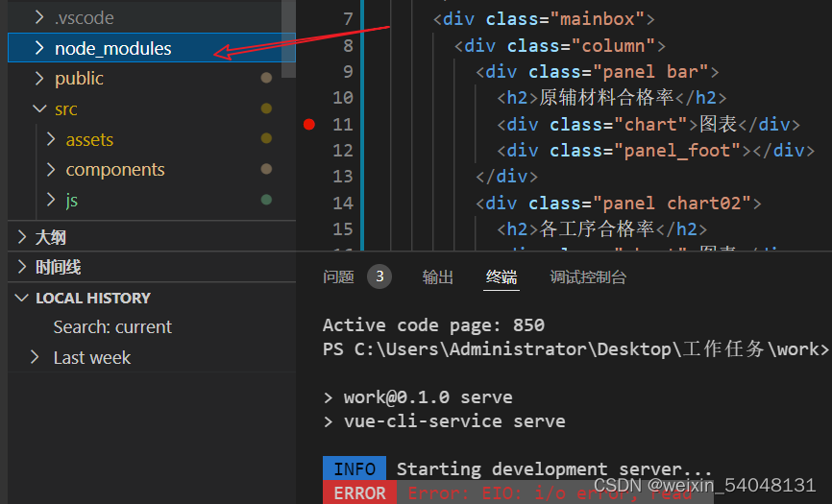This screenshot has height=504, width=832.
Task: Click the PS C:\Users\Administrator prompt line
Action: (575, 348)
